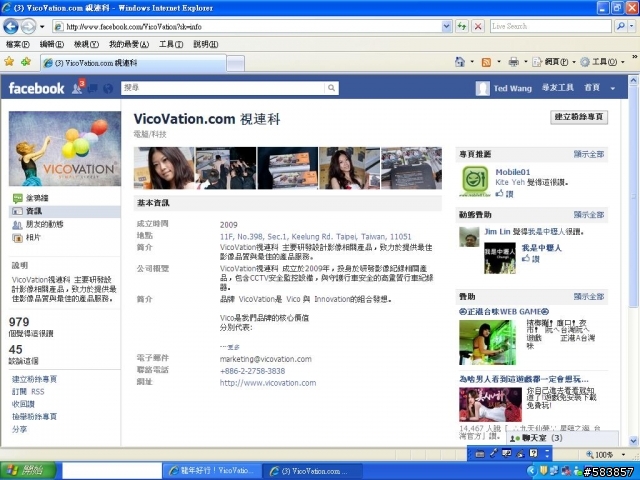Click the page scrollbar down arrow
The image size is (640, 480).
[633, 441]
